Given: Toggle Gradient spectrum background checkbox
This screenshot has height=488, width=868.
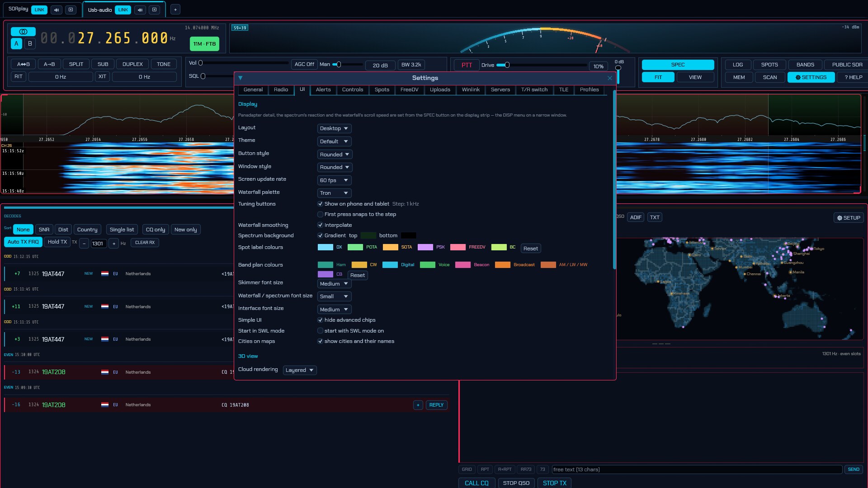Looking at the screenshot, I should click(320, 236).
